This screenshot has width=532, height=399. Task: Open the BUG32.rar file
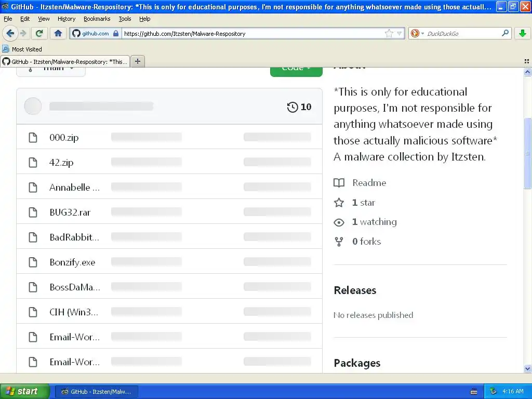[70, 212]
